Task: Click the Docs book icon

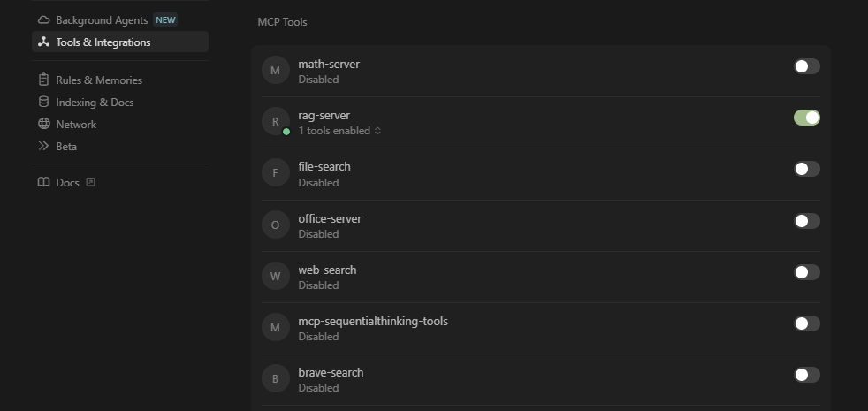Action: pyautogui.click(x=43, y=183)
